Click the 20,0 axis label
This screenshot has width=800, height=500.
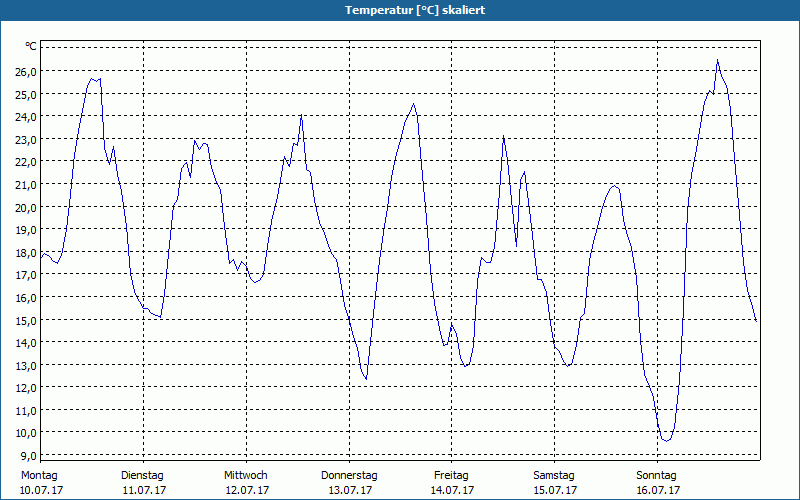(x=27, y=207)
